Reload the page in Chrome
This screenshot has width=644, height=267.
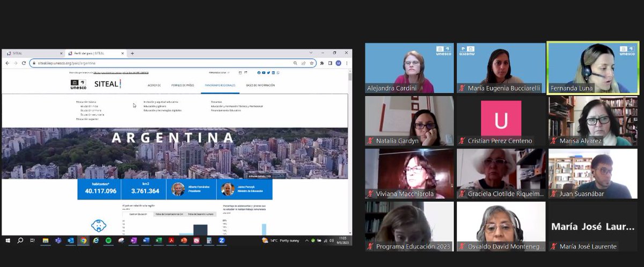pos(24,63)
